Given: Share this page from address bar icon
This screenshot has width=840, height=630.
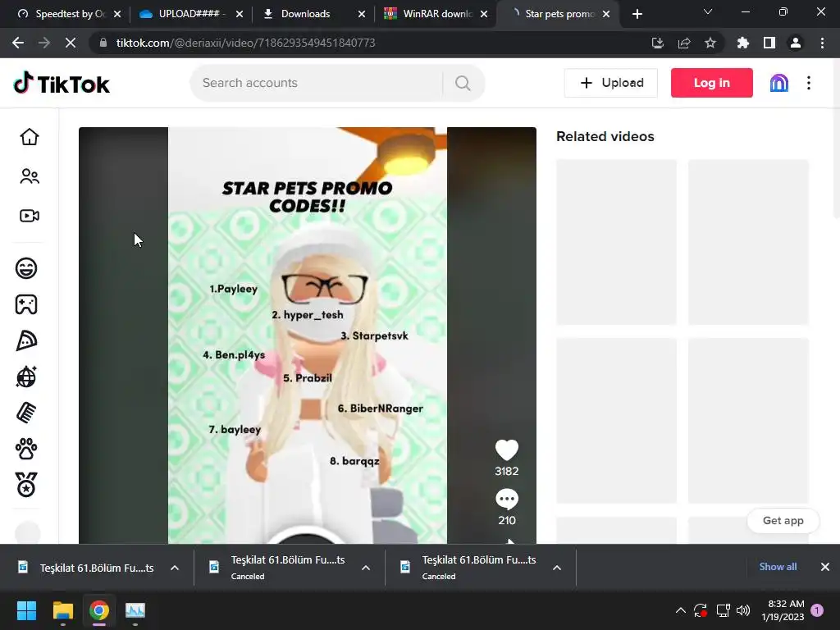Looking at the screenshot, I should coord(684,43).
